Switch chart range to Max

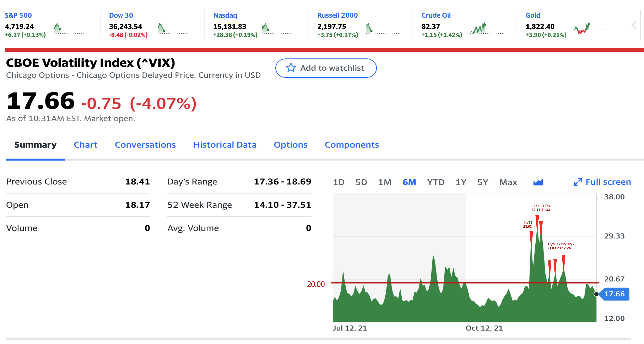pos(508,182)
